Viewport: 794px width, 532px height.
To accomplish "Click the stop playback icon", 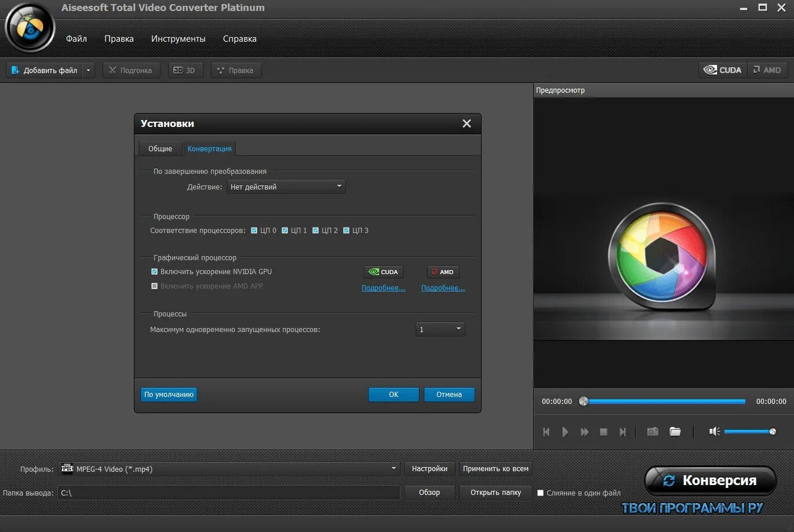I will pyautogui.click(x=603, y=432).
